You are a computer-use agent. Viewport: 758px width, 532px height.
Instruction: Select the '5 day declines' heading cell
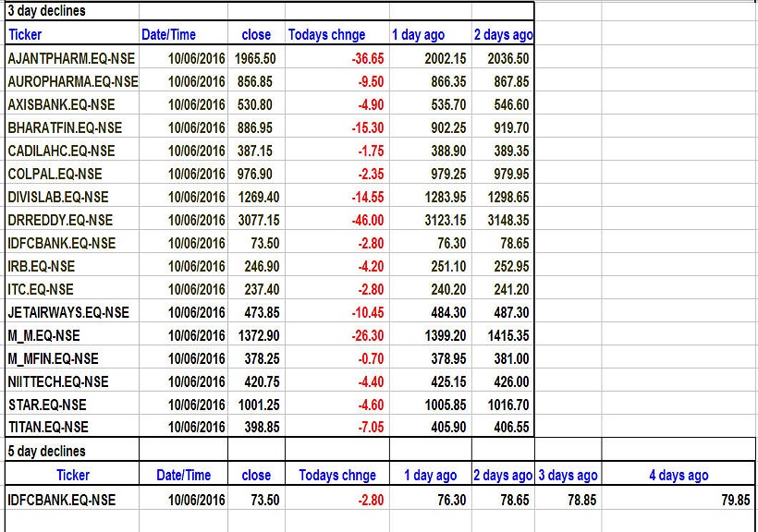(46, 452)
